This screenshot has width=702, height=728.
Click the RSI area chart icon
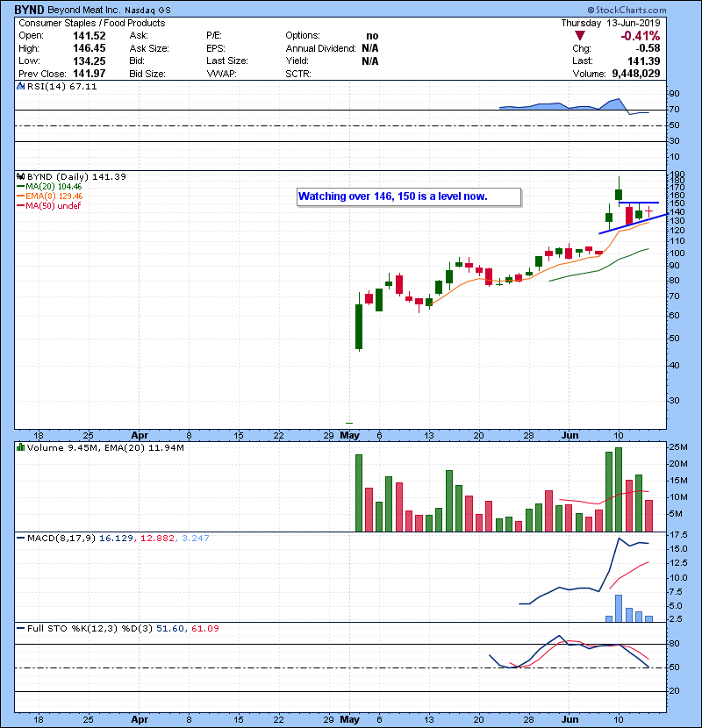pyautogui.click(x=21, y=86)
